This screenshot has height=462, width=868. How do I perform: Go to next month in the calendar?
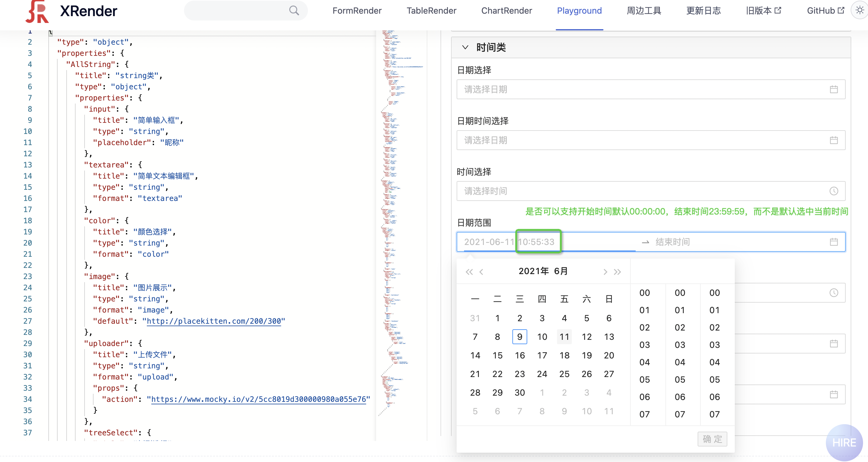[x=605, y=272]
